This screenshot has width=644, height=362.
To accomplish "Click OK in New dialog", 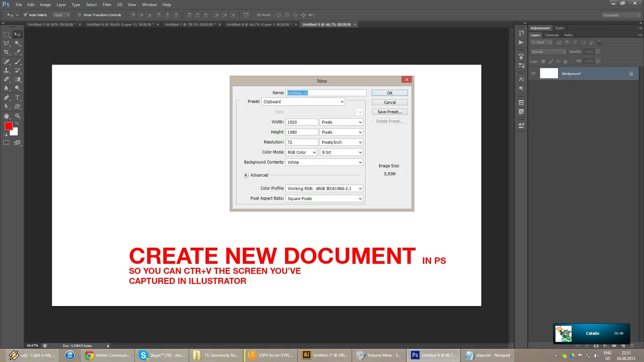I will coord(389,93).
